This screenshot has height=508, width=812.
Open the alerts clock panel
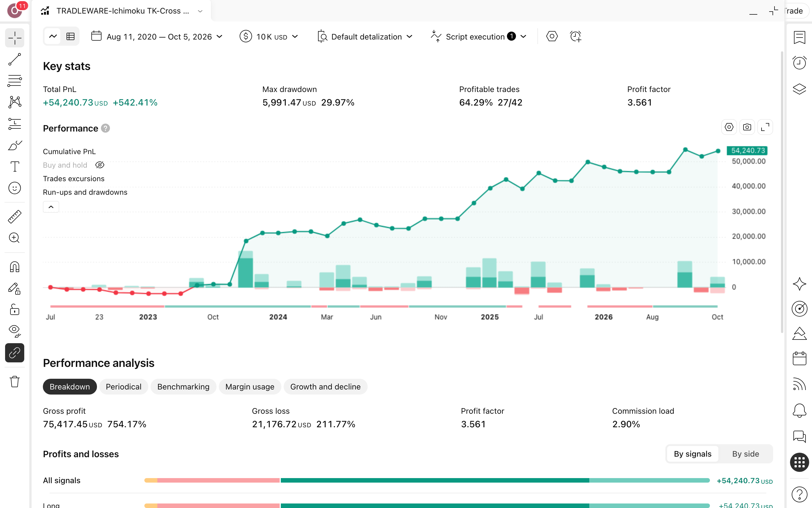799,63
